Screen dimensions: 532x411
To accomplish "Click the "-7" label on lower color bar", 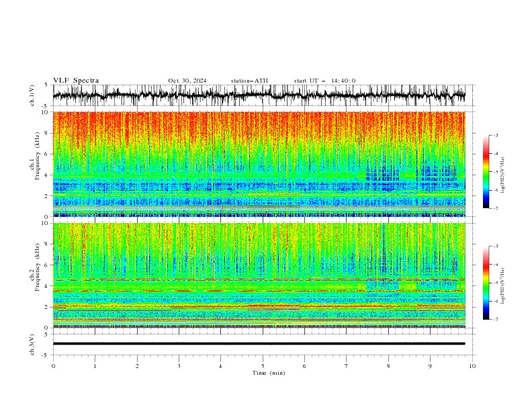I will point(495,319).
